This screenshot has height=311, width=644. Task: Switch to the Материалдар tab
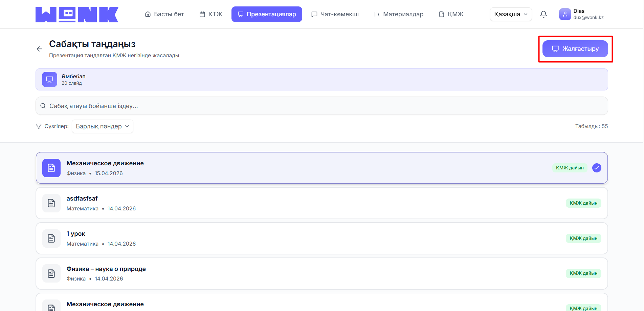click(399, 14)
